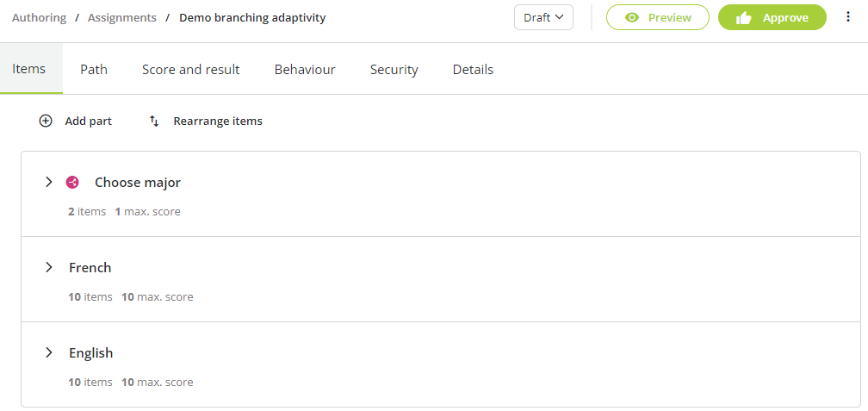Expand the English part chevron

[x=49, y=353]
